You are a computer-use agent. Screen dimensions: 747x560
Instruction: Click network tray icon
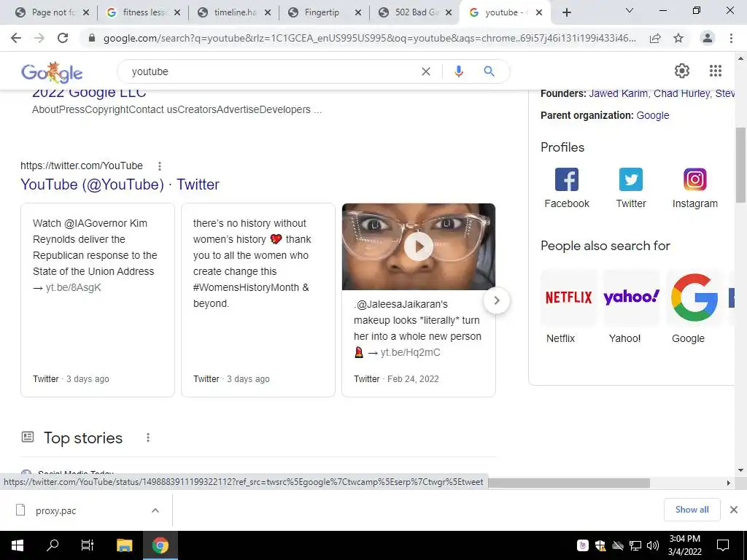635,545
